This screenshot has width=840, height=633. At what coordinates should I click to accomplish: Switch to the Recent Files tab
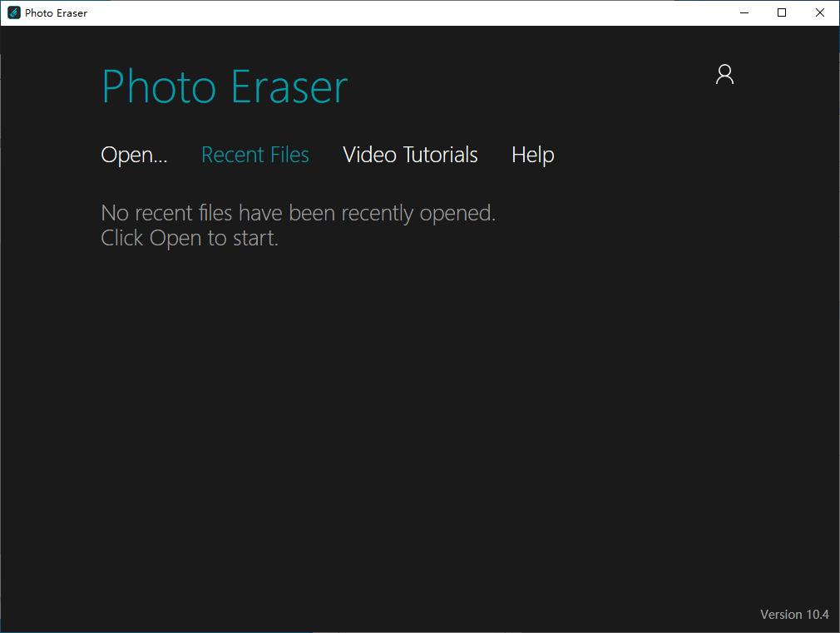(255, 155)
